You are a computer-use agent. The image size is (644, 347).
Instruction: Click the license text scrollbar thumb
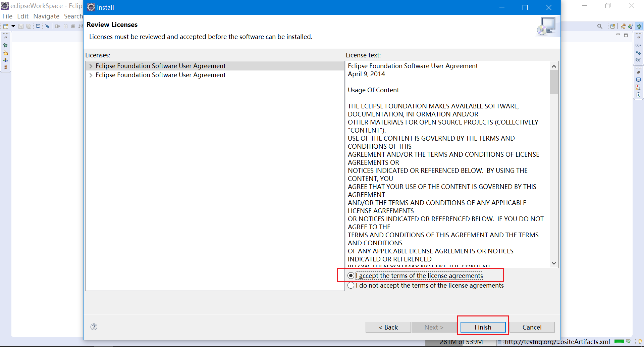[x=554, y=82]
